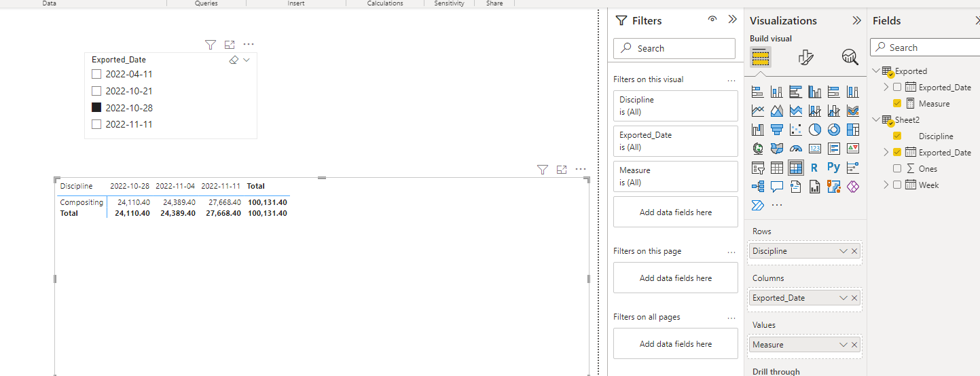Choose Pie chart visual

click(x=815, y=130)
